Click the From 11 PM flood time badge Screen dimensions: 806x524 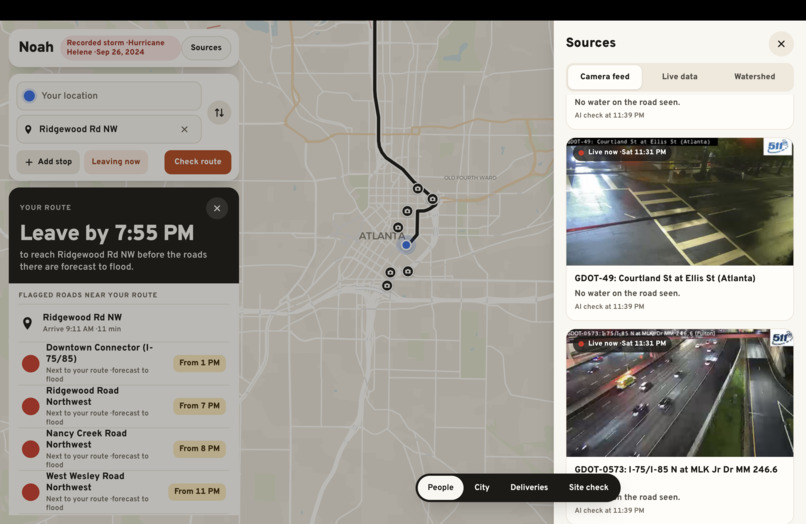[197, 492]
